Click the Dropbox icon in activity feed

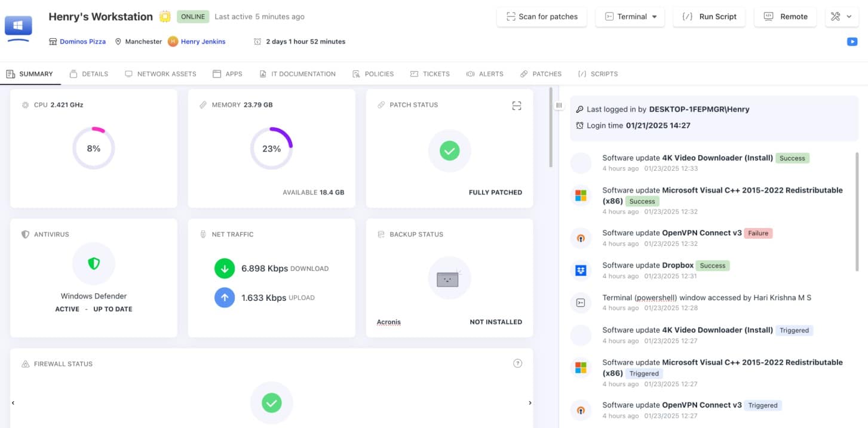(581, 270)
